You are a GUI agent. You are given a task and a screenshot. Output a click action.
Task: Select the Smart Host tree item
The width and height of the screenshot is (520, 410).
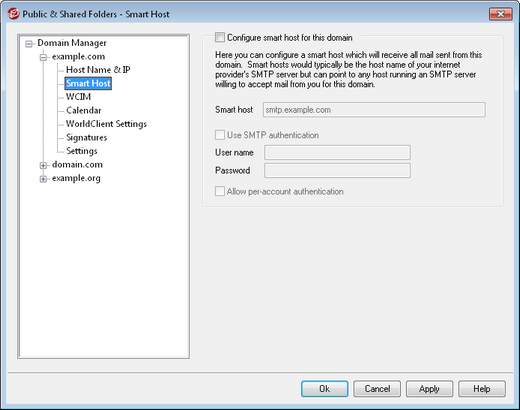(x=88, y=83)
